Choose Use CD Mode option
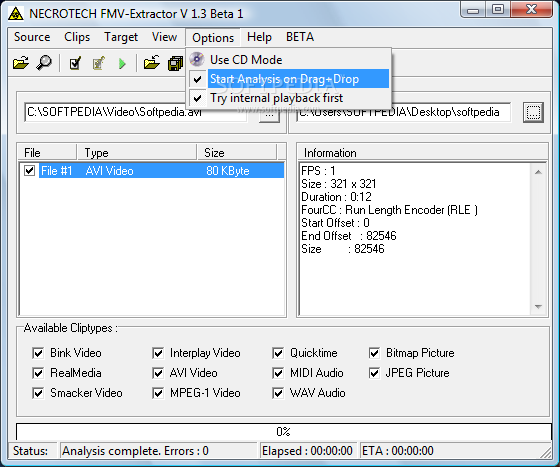 pyautogui.click(x=289, y=60)
